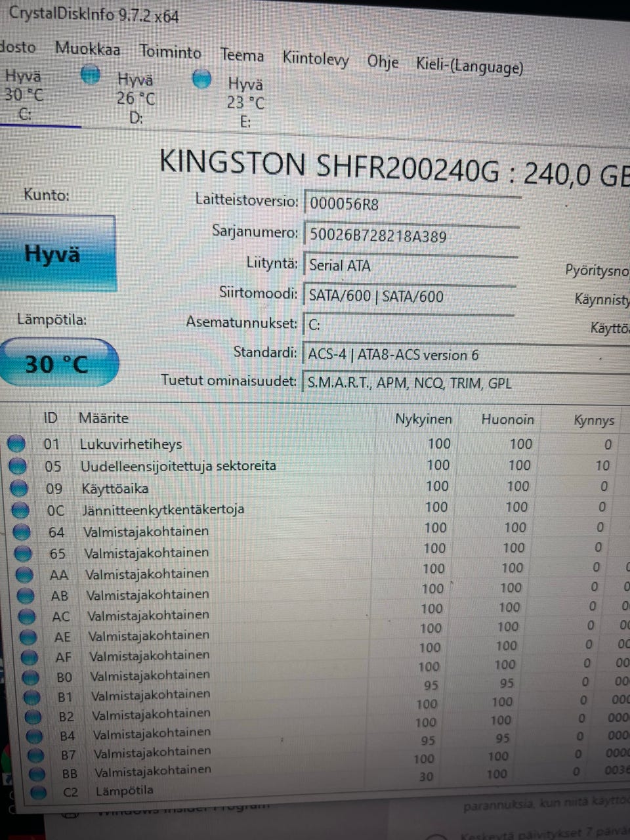Click status orb of row 05 Uudelleensijoitettuja
Viewport: 630px width, 840px height.
18,466
